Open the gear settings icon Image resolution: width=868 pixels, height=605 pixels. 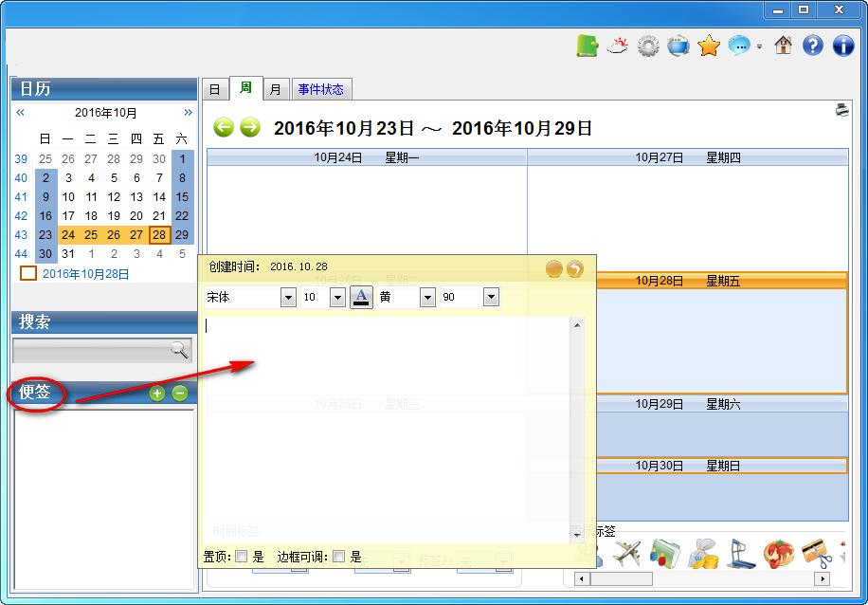click(647, 46)
